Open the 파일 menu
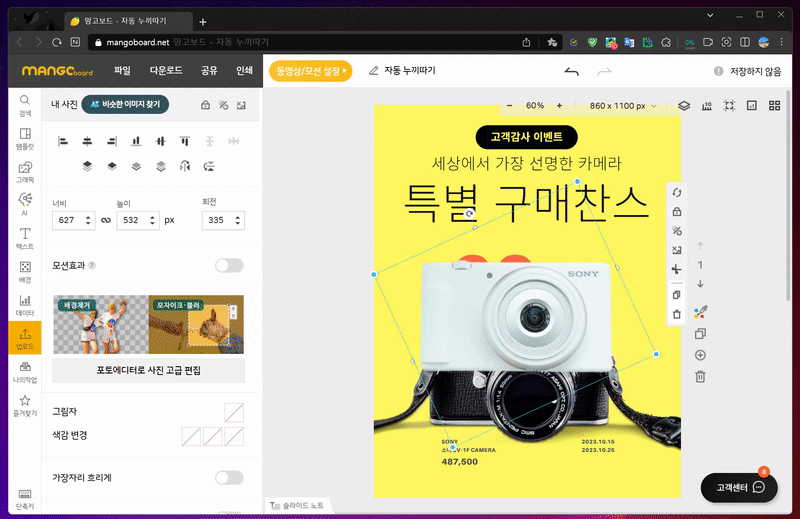 122,70
